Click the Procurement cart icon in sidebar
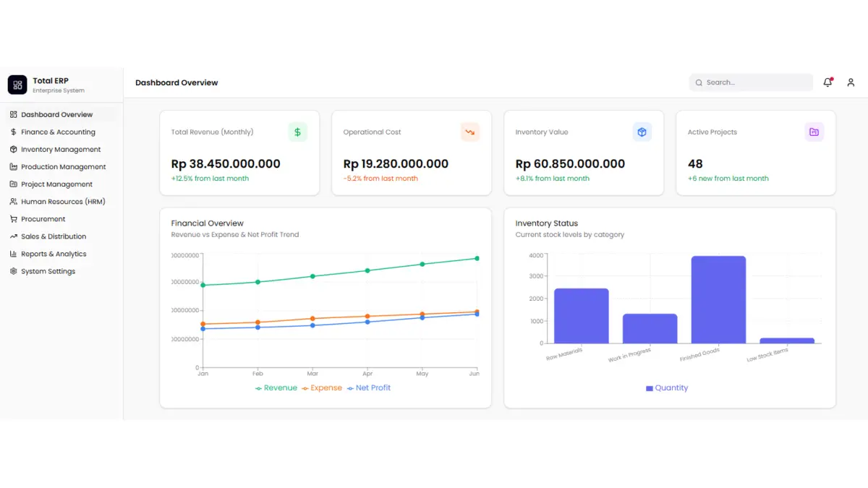 (14, 219)
